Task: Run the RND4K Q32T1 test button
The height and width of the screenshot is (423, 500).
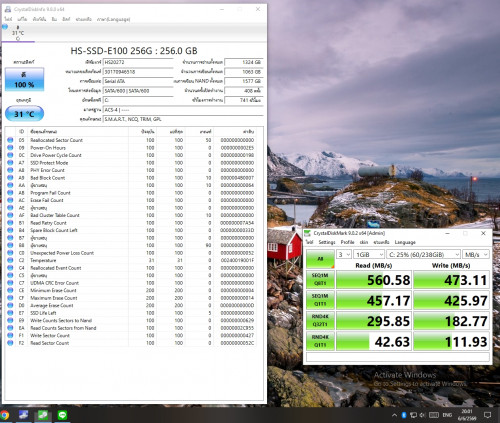Action: click(x=320, y=320)
